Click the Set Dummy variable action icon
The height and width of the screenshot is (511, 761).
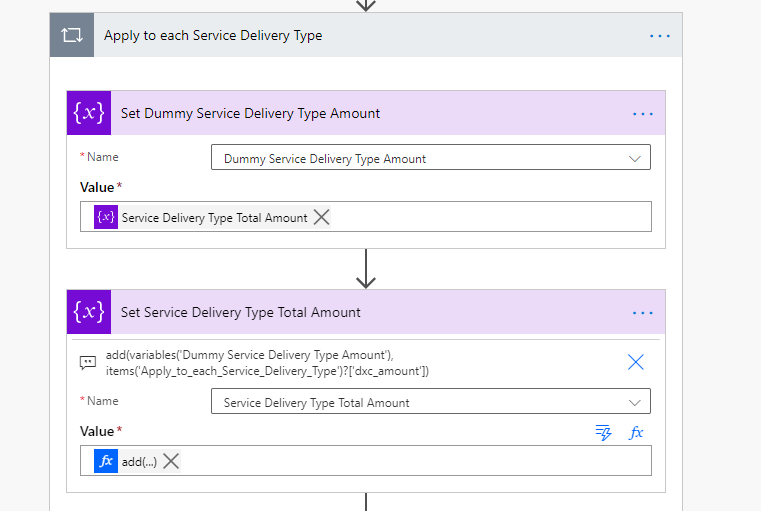click(x=89, y=113)
